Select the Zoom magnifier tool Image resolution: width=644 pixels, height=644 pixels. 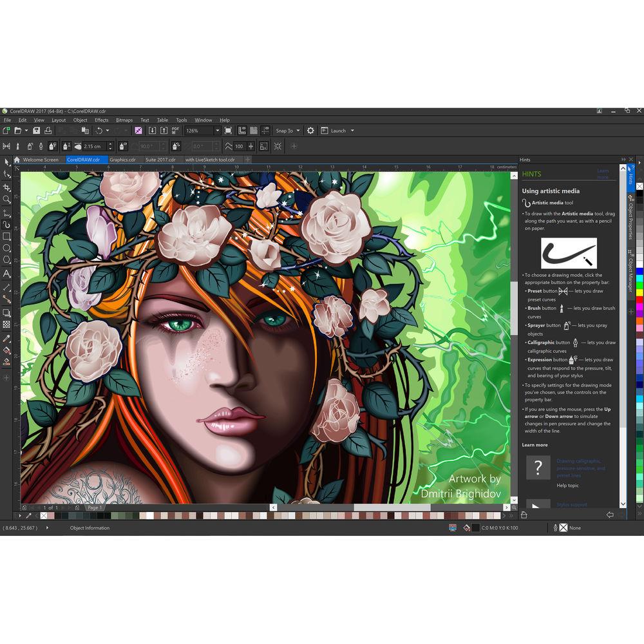[6, 200]
